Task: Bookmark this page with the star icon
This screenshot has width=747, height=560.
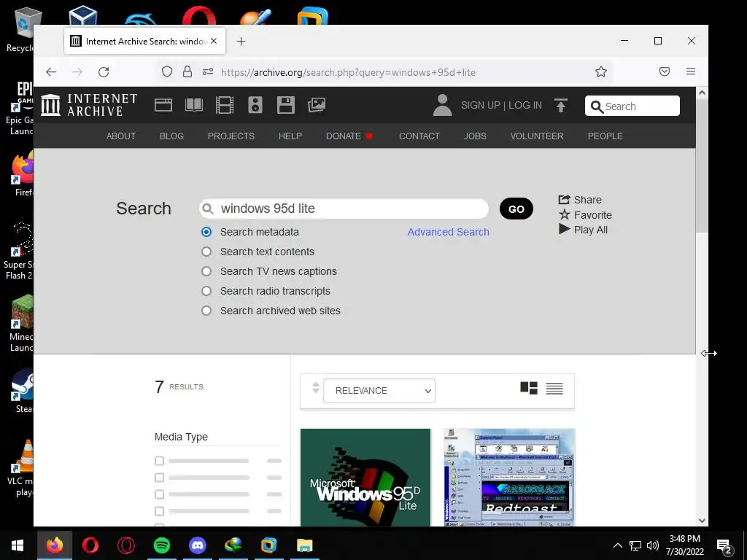Action: tap(601, 72)
